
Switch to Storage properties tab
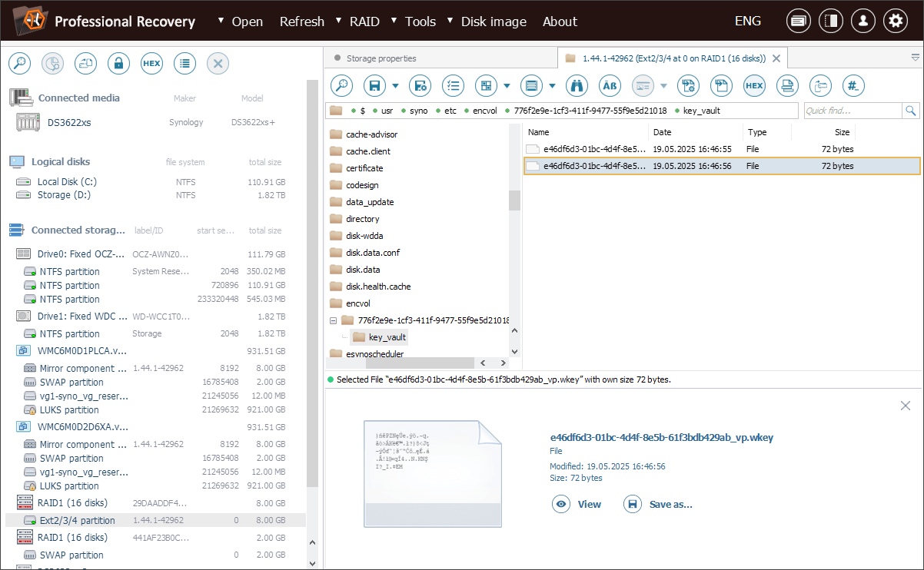(x=381, y=58)
